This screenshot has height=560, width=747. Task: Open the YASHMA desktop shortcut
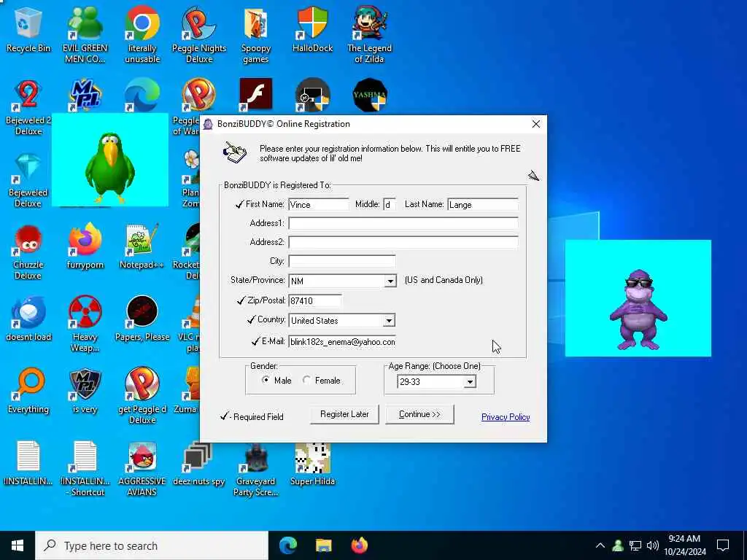(x=370, y=94)
